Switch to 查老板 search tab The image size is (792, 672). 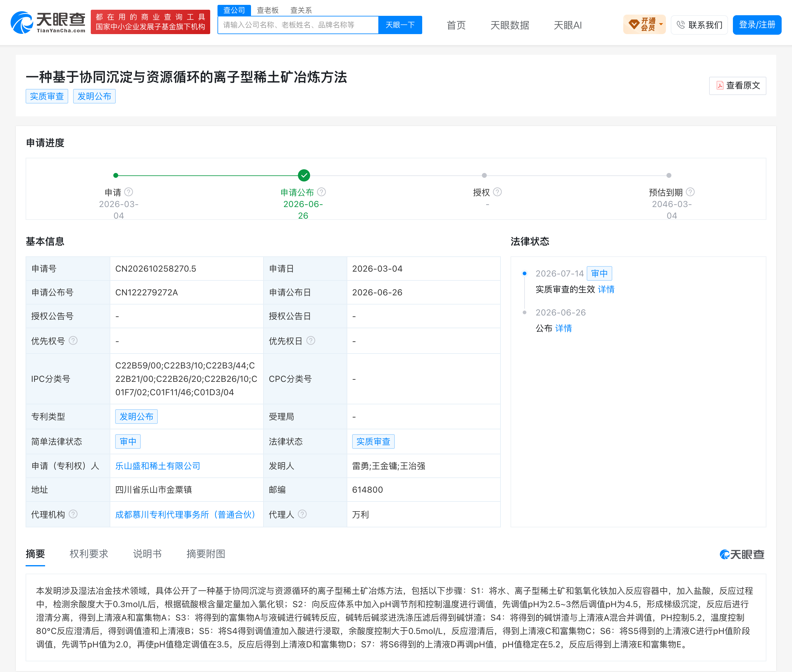click(267, 10)
